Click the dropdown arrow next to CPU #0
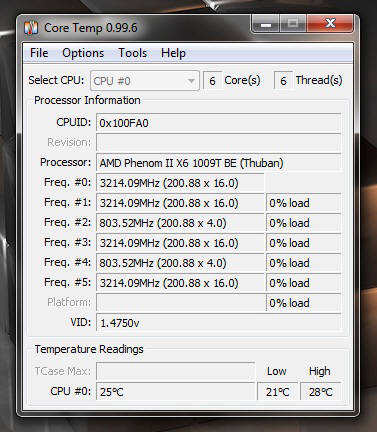This screenshot has height=432, width=377. (x=191, y=81)
